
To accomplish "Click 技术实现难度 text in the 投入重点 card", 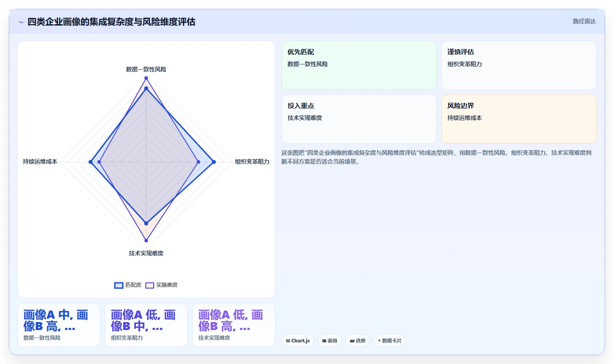I will coord(305,118).
